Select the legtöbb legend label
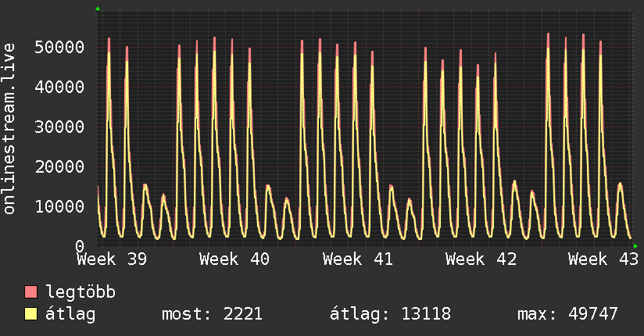 tap(80, 291)
